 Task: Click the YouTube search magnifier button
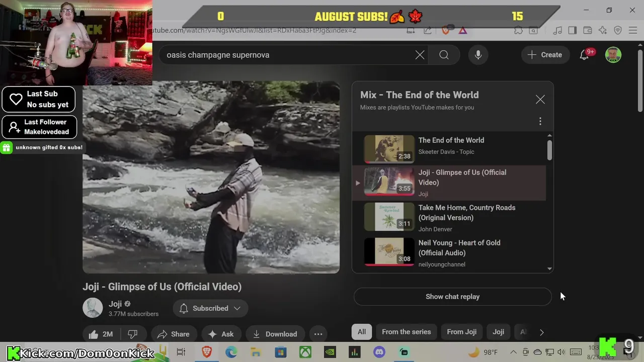coord(444,55)
